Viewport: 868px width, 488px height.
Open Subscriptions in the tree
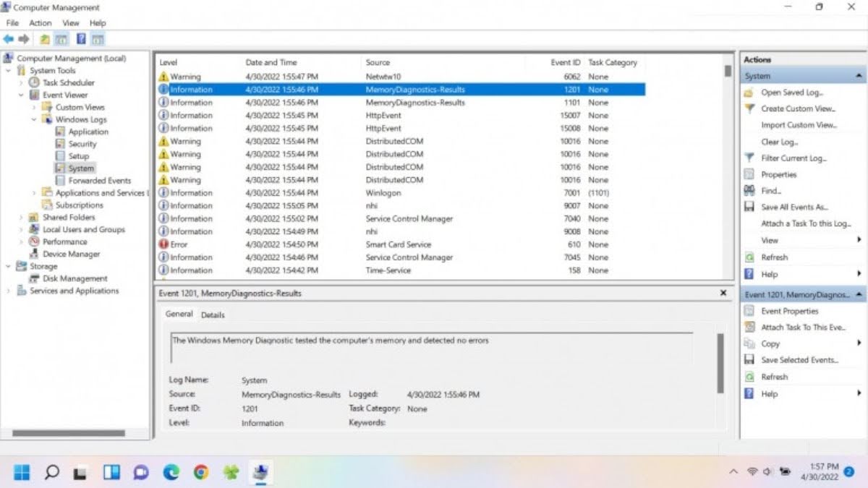pos(80,205)
